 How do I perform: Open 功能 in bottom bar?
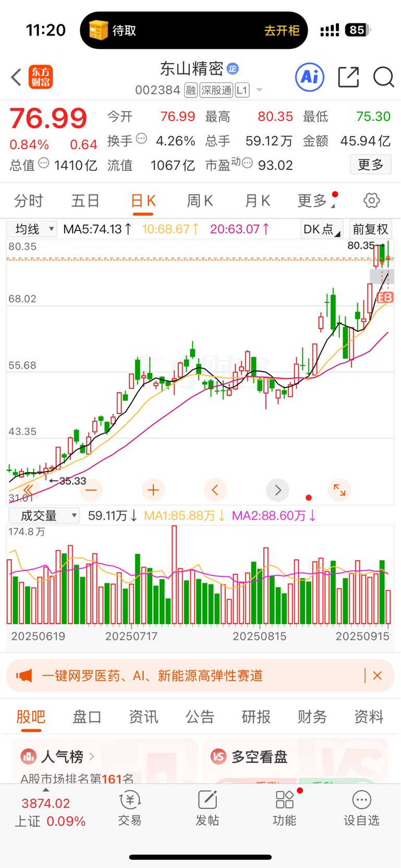click(x=285, y=809)
